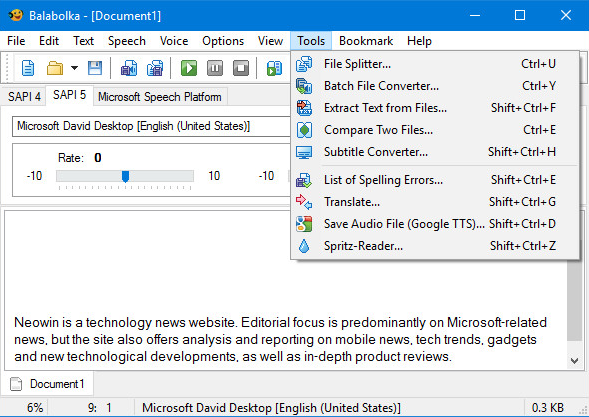Screen dimensions: 589x417
Task: Switch to Microsoft Speech Platform tab
Action: point(160,97)
